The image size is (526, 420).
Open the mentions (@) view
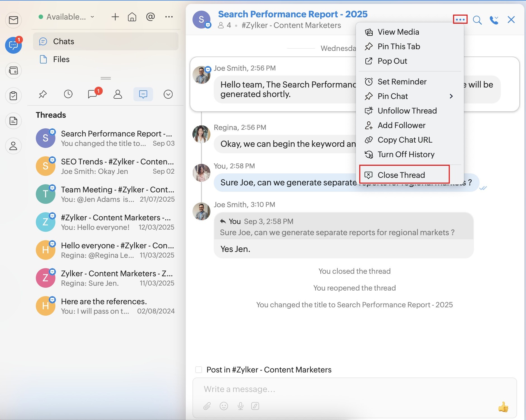(x=150, y=17)
